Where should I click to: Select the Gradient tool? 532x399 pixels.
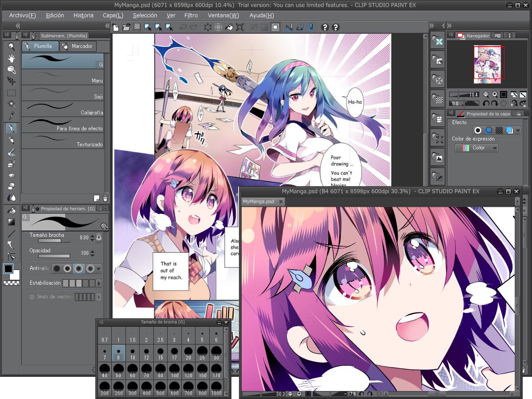[12, 222]
